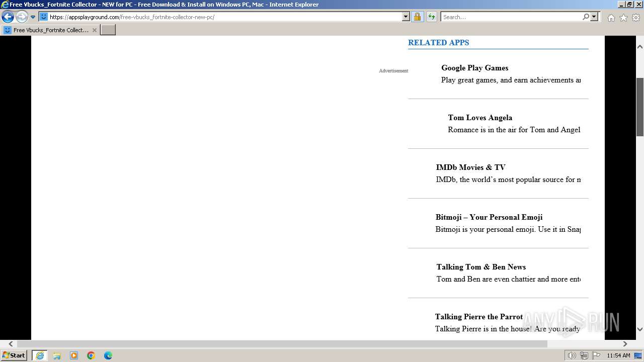Open the recent pages dropdown arrow
The height and width of the screenshot is (362, 644).
click(x=33, y=17)
